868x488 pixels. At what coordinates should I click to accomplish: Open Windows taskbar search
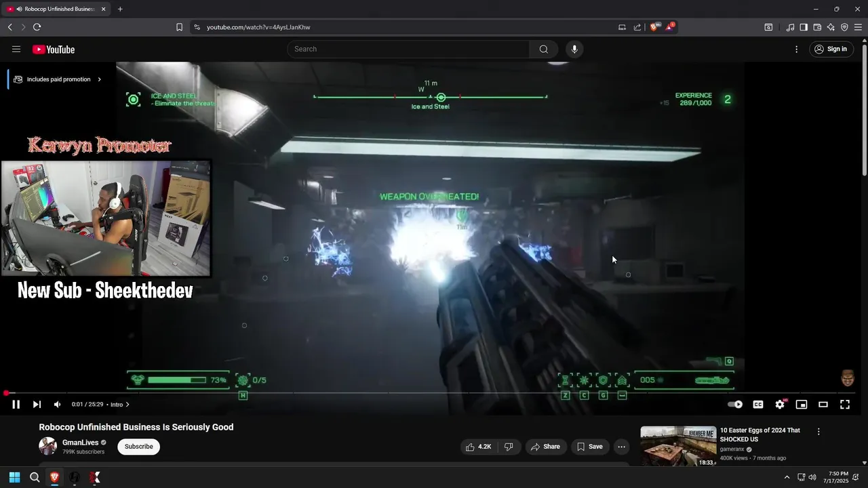coord(35,477)
